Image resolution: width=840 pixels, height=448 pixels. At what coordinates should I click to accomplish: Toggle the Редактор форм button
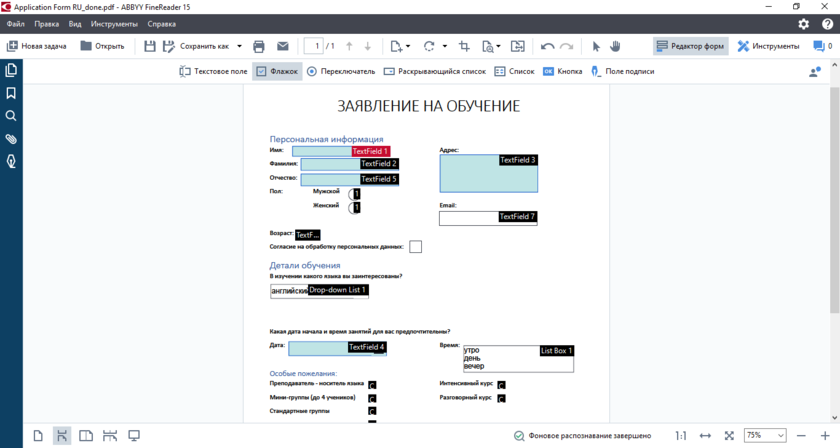click(690, 46)
